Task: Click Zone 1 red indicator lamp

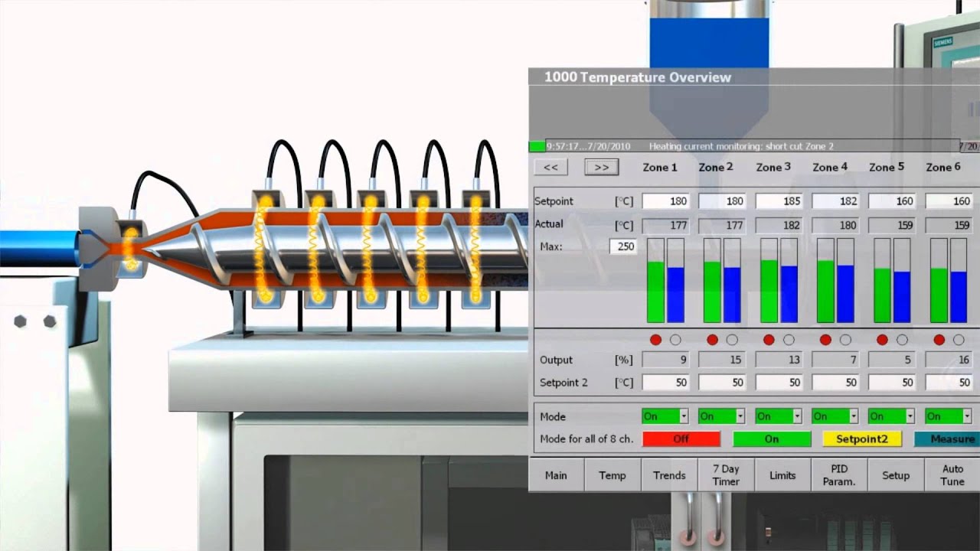Action: (x=655, y=340)
